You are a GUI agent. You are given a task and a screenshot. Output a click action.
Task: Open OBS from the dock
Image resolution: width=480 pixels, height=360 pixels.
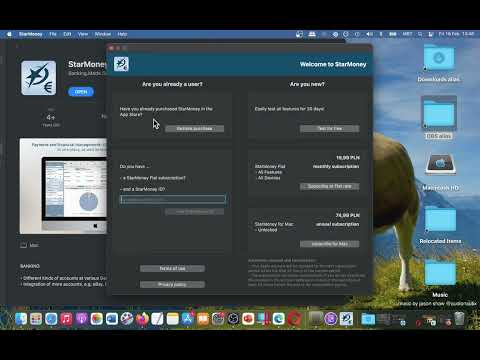233,319
